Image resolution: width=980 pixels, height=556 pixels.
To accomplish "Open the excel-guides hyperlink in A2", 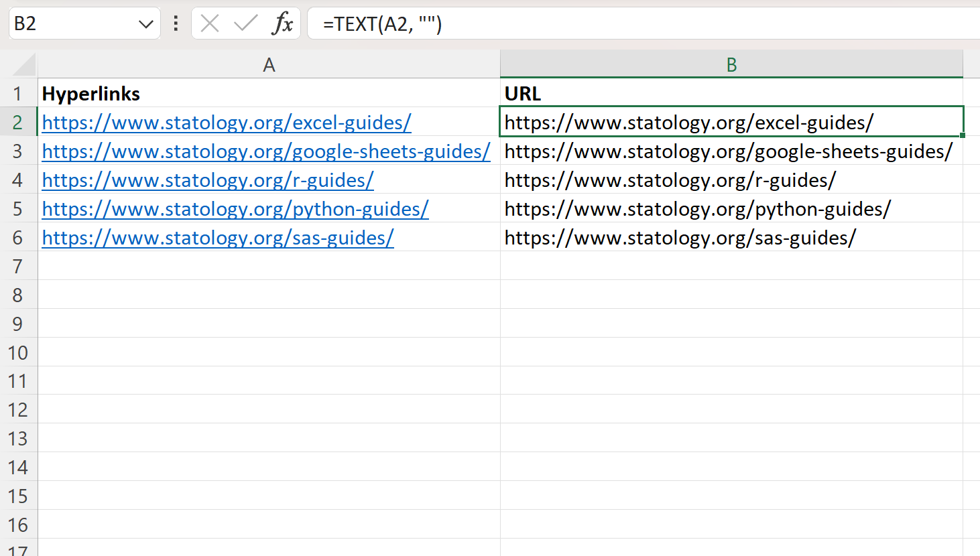I will tap(226, 123).
